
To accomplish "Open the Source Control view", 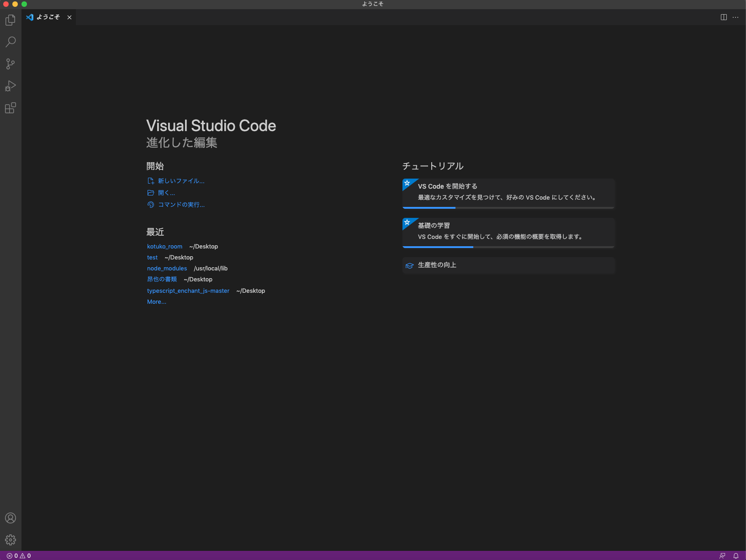I will coord(11,64).
